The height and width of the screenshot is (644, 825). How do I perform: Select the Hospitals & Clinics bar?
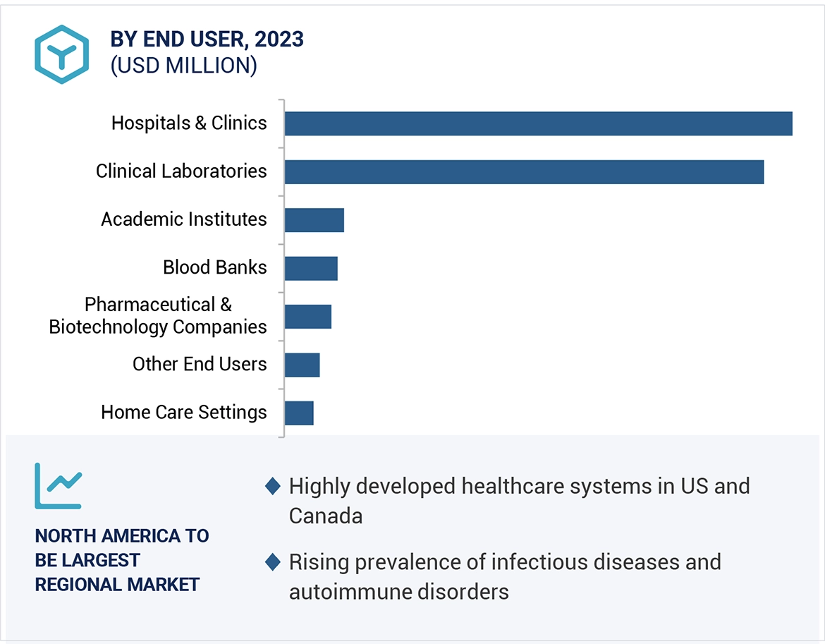538,123
